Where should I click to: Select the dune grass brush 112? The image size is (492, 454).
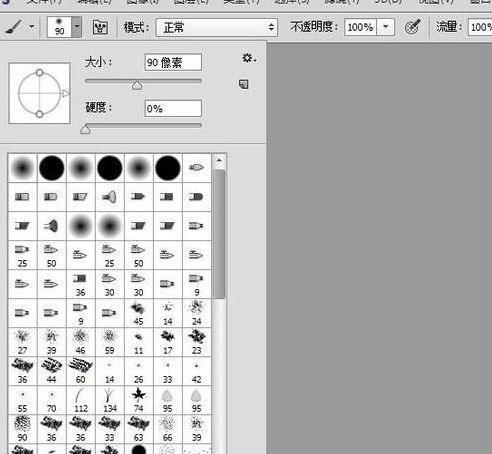81,400
